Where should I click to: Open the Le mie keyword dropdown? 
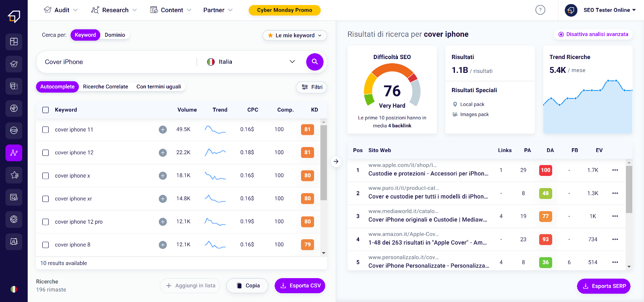295,36
